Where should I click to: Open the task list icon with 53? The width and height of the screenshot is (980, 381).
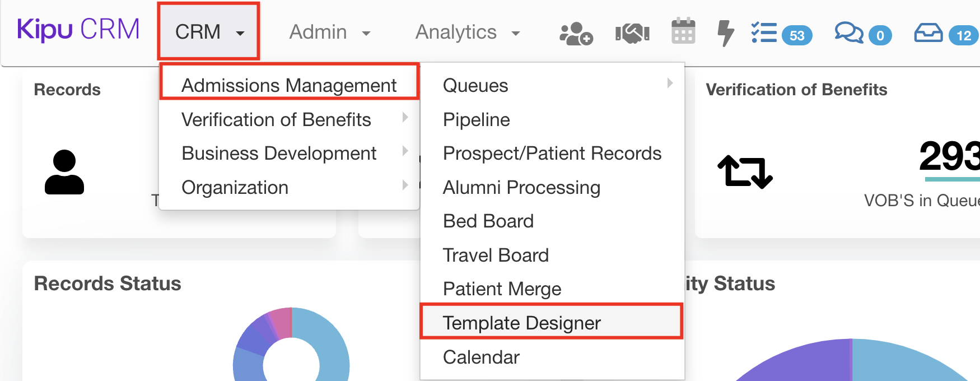(x=764, y=33)
